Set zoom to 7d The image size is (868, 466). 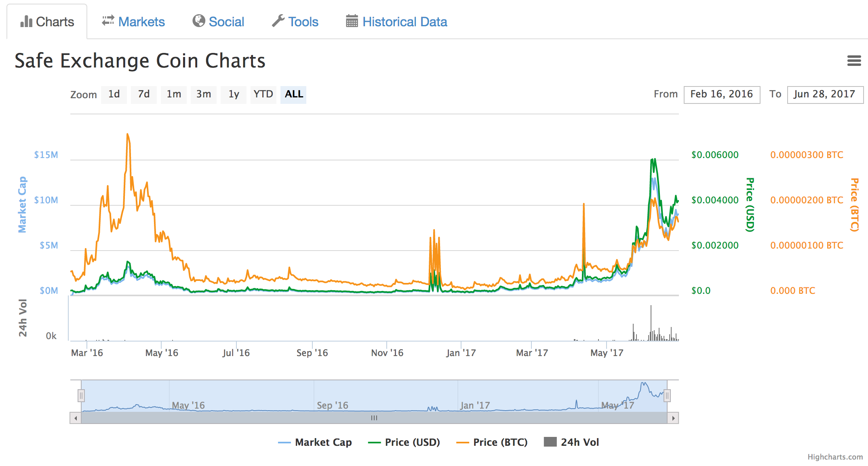click(144, 95)
